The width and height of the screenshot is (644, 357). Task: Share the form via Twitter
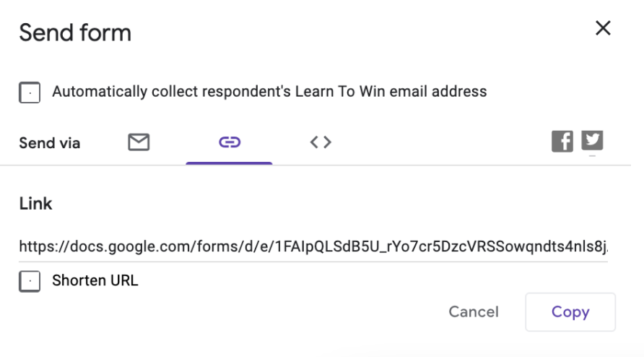pyautogui.click(x=593, y=140)
